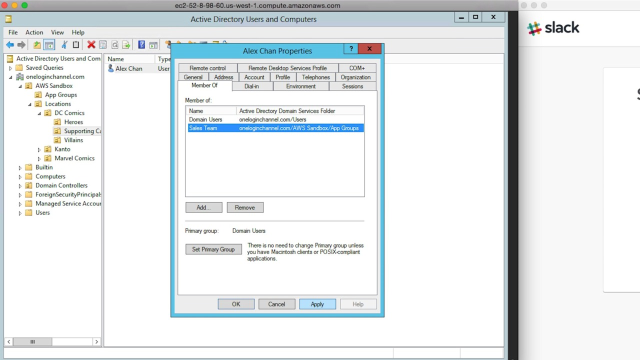Expand the Builtin node

(x=20, y=168)
